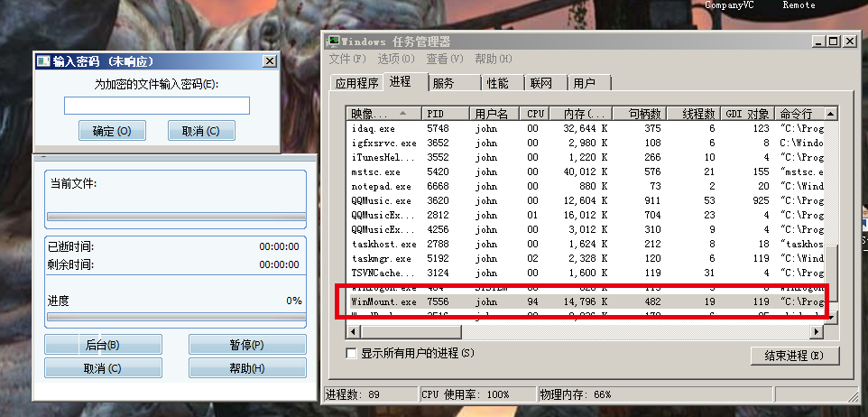Switch to the 联网 tab
868x417 pixels.
(x=546, y=83)
